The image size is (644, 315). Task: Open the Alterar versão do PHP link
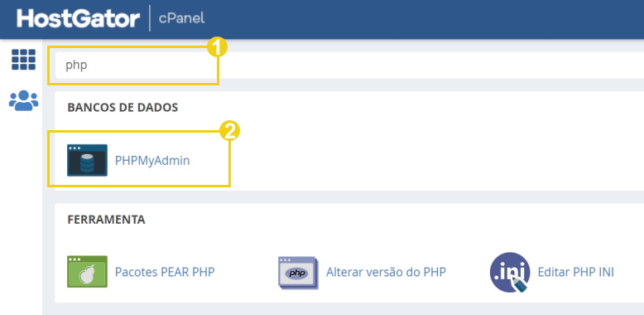[x=386, y=272]
